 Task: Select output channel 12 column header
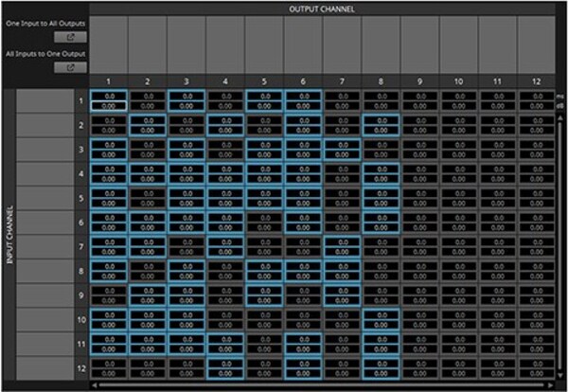(537, 82)
